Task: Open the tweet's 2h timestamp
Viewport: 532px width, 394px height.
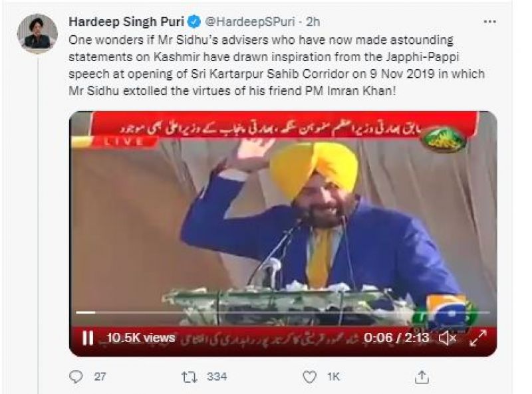Action: pos(313,22)
